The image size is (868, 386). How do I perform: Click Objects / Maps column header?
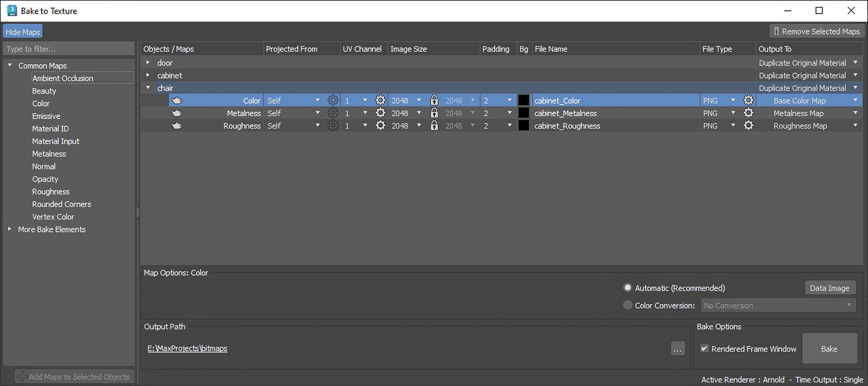click(x=202, y=49)
